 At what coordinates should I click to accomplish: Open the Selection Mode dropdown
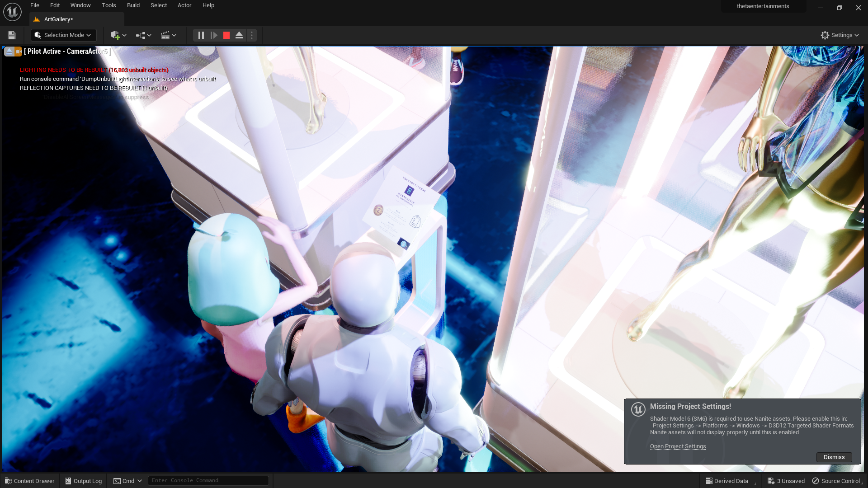(x=63, y=35)
